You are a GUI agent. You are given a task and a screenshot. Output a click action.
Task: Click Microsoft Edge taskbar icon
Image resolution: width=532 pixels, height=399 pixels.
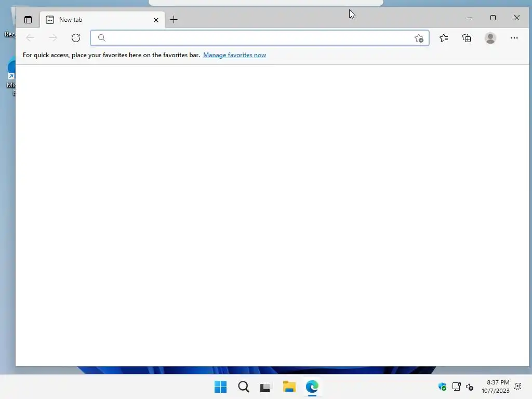point(312,387)
